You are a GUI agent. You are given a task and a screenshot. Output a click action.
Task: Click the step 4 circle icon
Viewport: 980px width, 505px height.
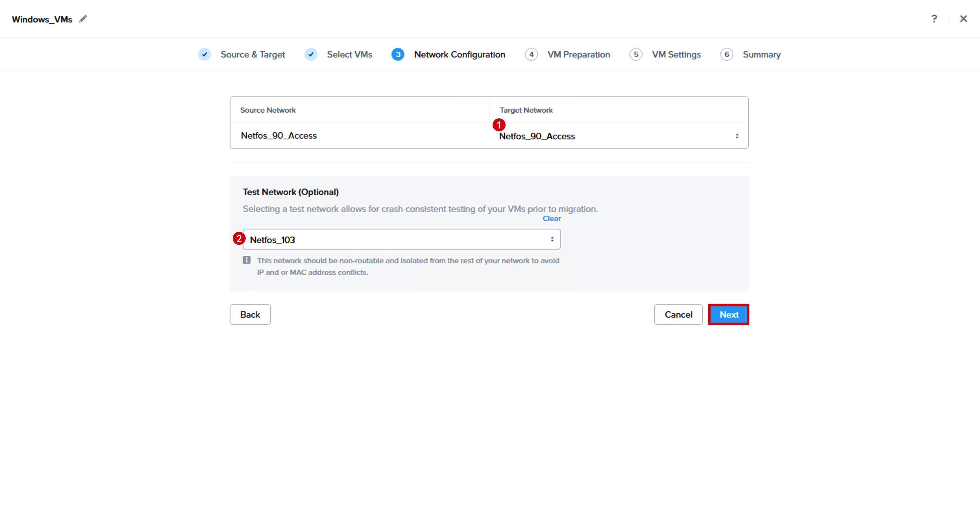click(x=532, y=55)
